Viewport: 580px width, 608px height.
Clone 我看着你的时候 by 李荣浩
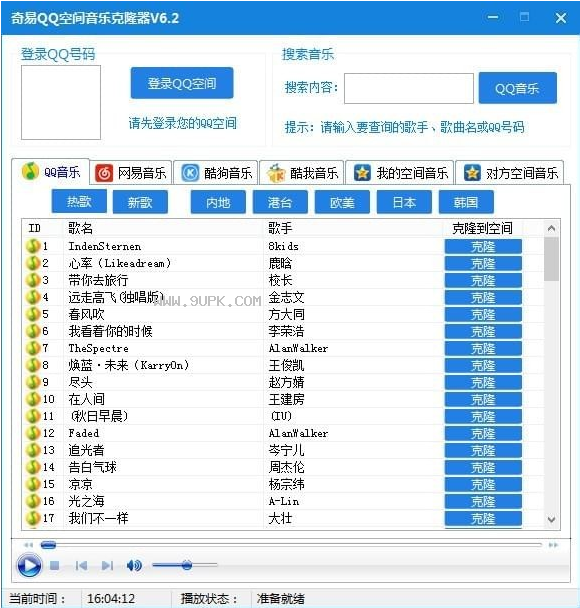pyautogui.click(x=483, y=332)
